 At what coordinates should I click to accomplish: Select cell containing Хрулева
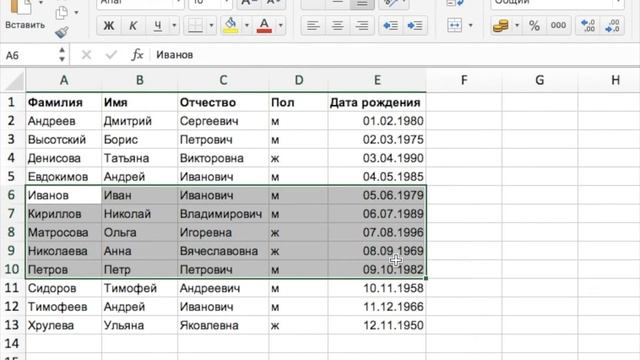(x=64, y=325)
